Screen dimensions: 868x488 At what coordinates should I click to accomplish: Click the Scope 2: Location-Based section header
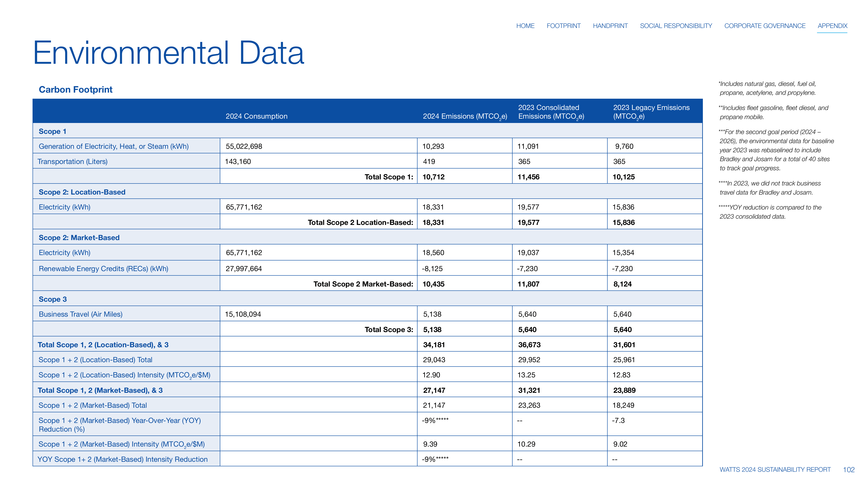pos(368,192)
